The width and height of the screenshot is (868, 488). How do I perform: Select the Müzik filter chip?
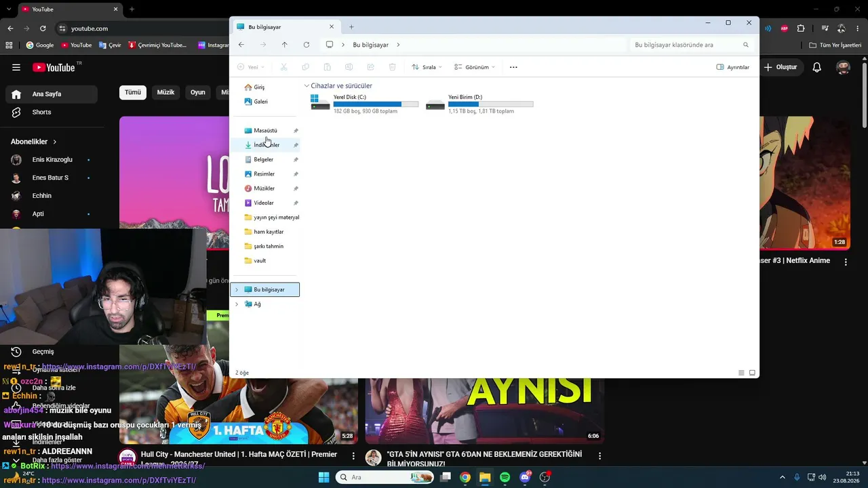pyautogui.click(x=165, y=92)
